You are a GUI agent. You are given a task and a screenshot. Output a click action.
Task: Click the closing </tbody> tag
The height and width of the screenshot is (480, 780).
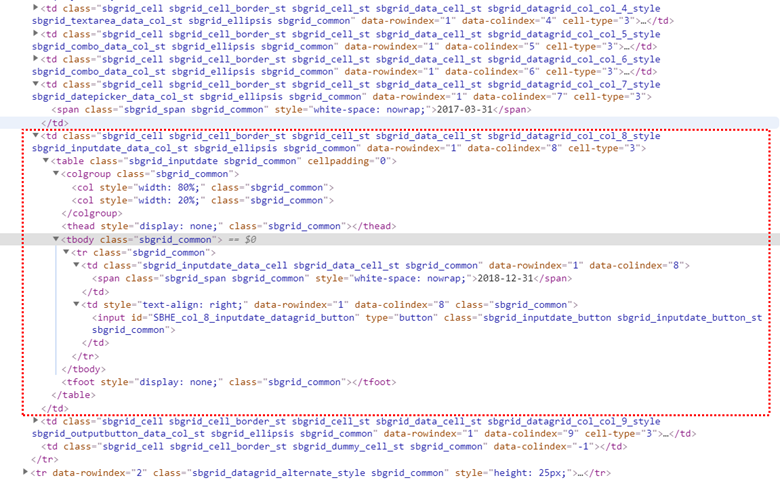tap(84, 369)
